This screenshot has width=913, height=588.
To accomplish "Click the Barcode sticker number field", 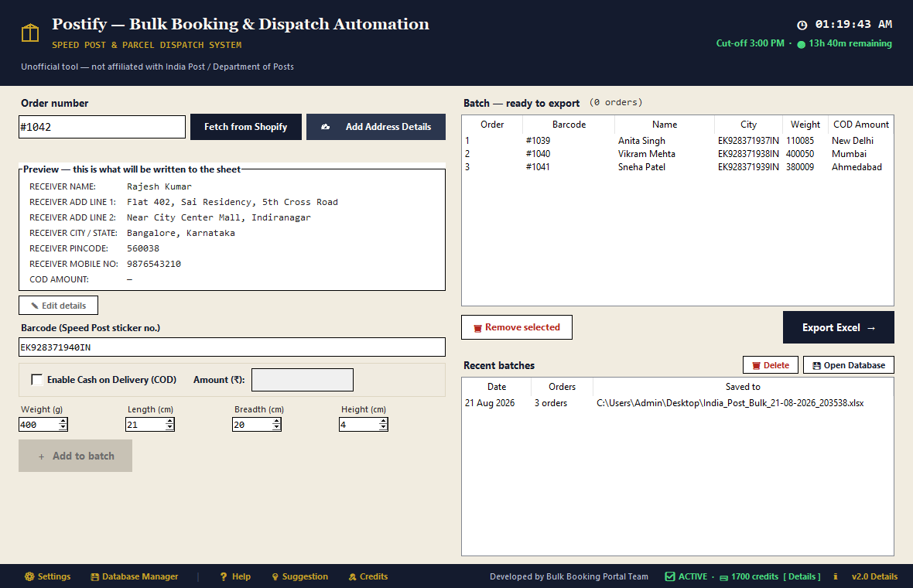I will [232, 347].
